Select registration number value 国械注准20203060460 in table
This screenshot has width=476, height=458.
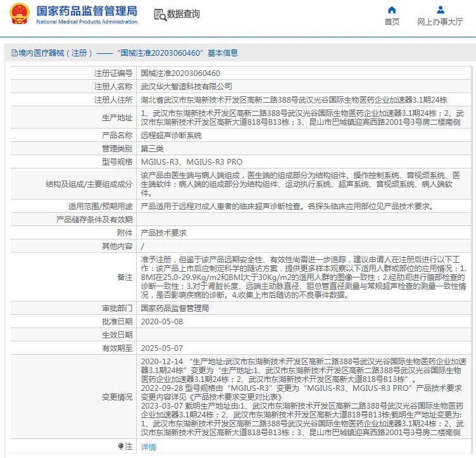[x=180, y=73]
